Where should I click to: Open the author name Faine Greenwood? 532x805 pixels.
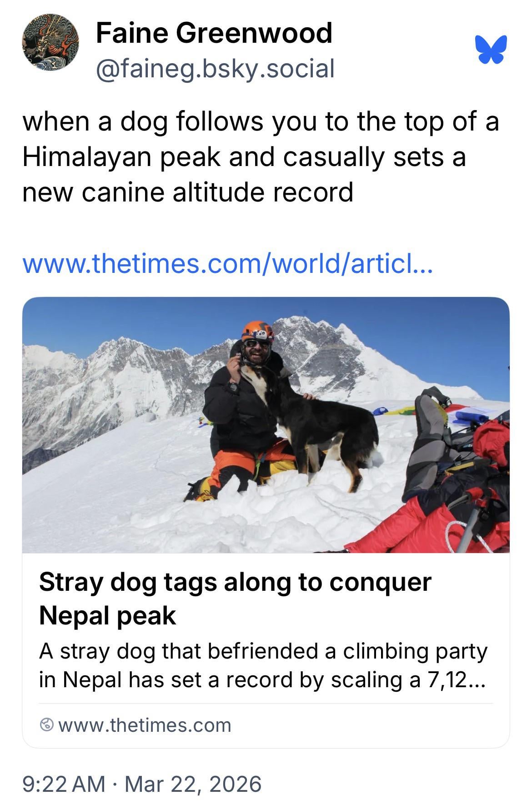tap(214, 33)
